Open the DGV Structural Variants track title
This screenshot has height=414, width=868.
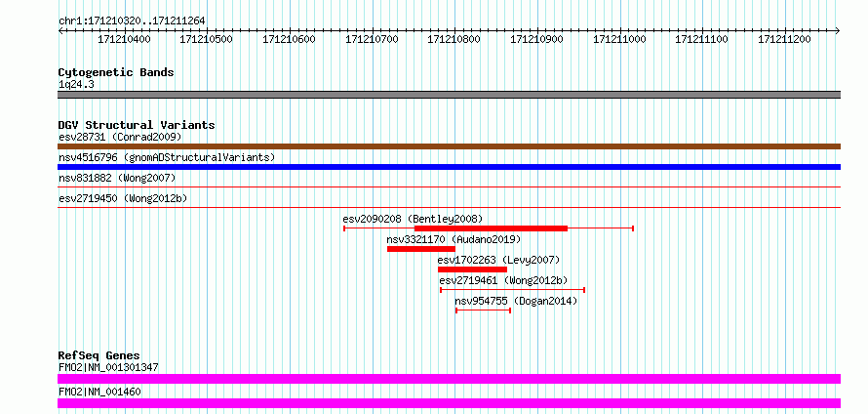(137, 125)
